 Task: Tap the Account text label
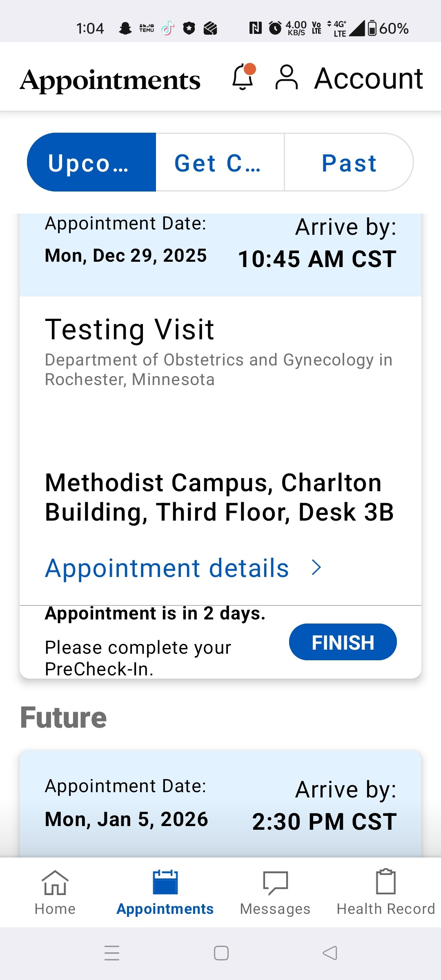tap(368, 78)
